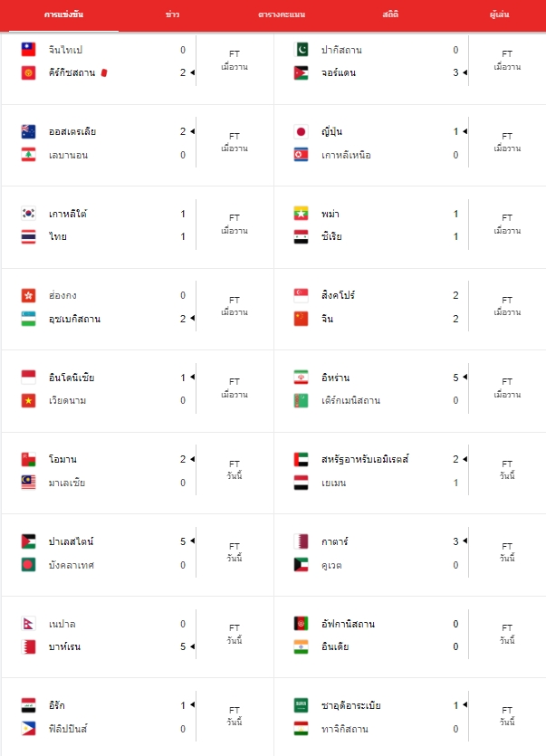
Task: Open the ตารางคะแนน tab
Action: point(282,14)
